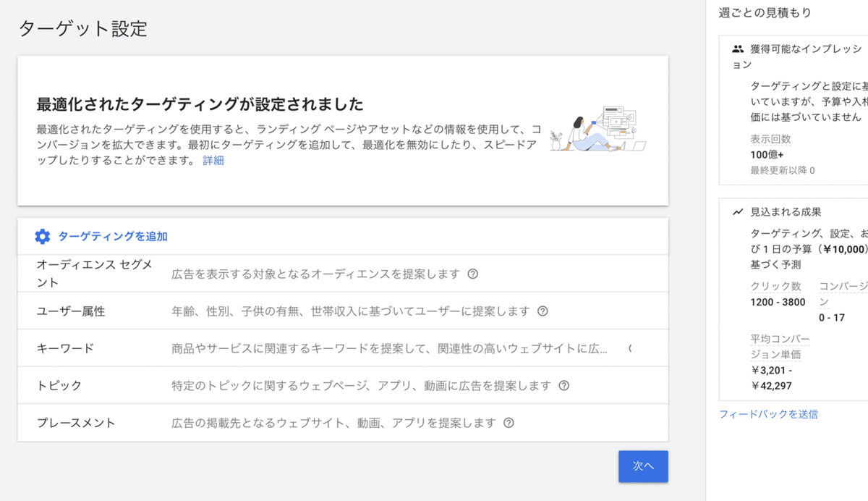Click the 表示回数 underlined label
This screenshot has height=501, width=868.
770,139
